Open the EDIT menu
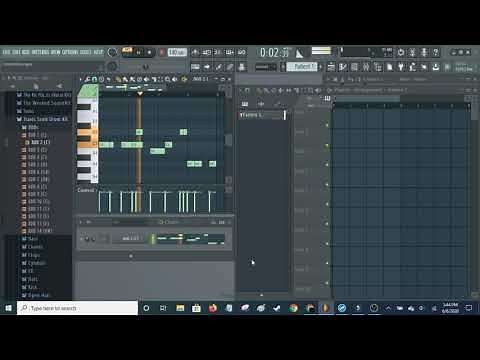 point(16,52)
